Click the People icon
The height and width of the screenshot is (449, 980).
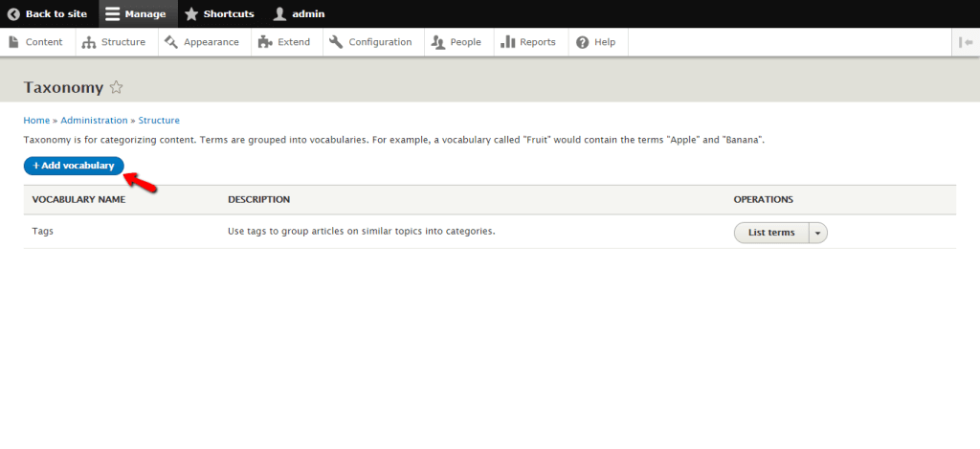coord(438,42)
